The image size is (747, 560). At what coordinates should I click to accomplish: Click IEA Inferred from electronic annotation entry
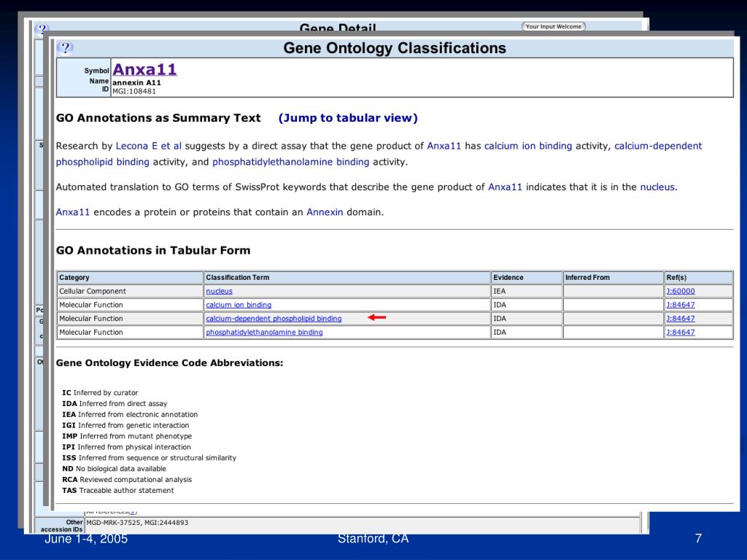click(130, 415)
